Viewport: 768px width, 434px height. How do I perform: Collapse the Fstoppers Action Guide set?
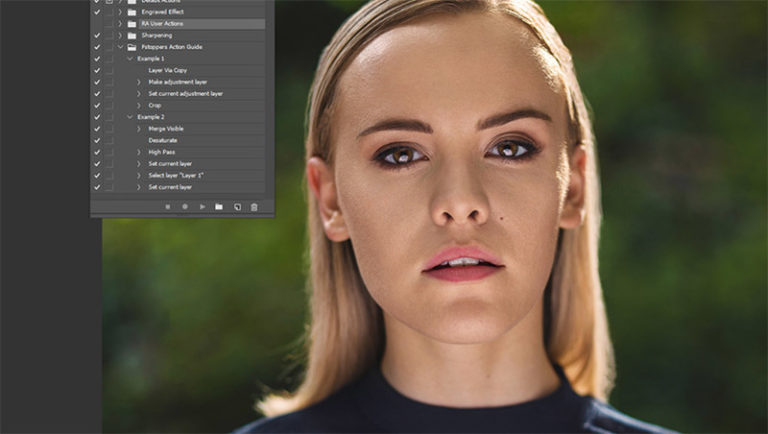120,47
